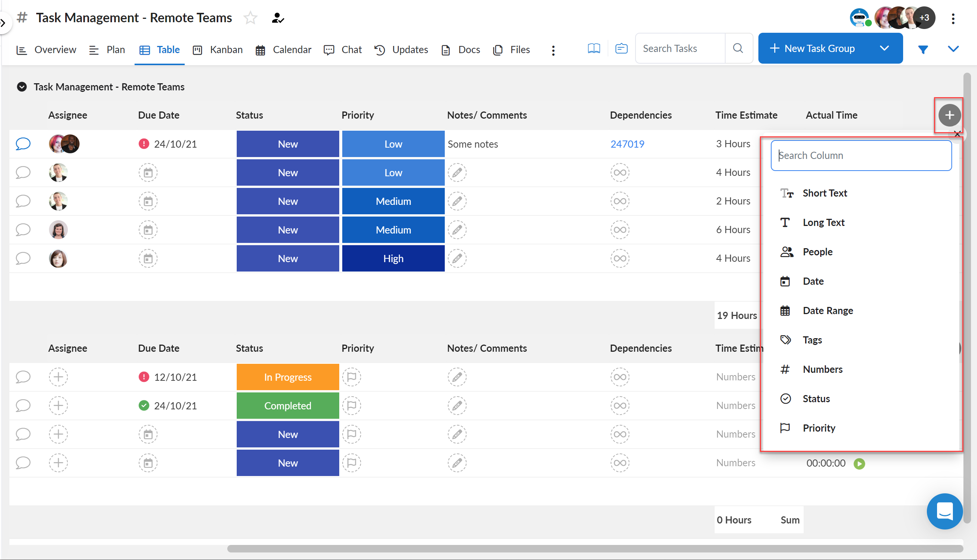Expand the three-dot overflow menu near Files
977x560 pixels.
click(x=553, y=50)
